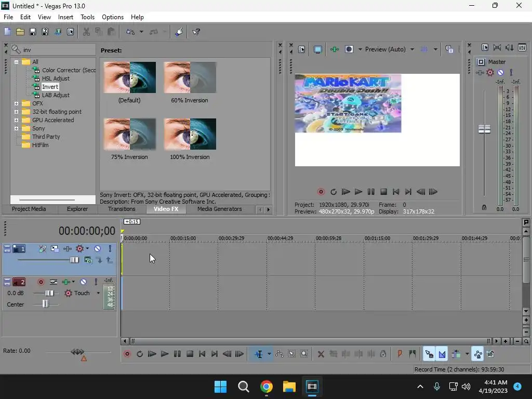Open the Undo history dropdown arrow
Screen dimensions: 532x399
(x=141, y=32)
